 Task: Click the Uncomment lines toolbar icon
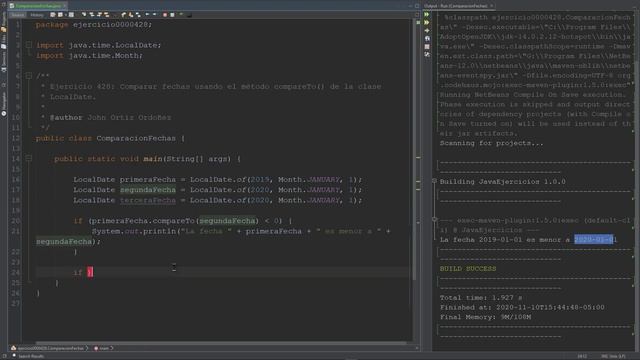click(x=189, y=15)
